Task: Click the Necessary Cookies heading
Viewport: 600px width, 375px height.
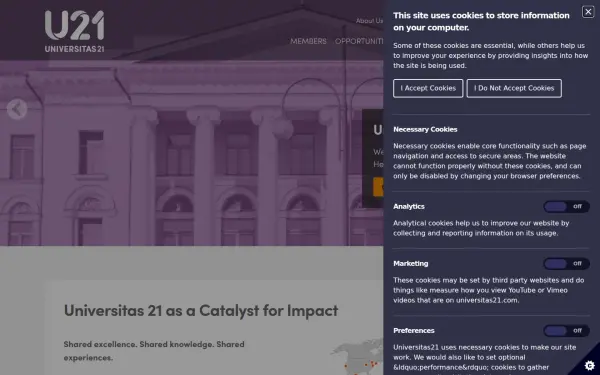Action: [x=425, y=129]
